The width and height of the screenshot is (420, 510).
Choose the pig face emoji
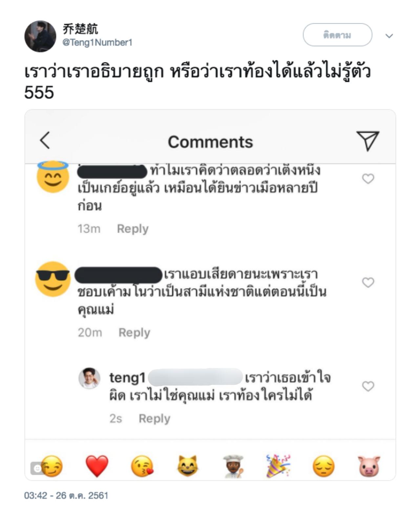(369, 466)
